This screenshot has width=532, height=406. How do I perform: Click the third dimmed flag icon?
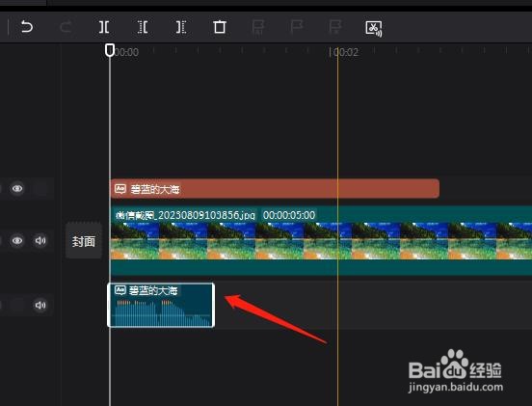[335, 27]
